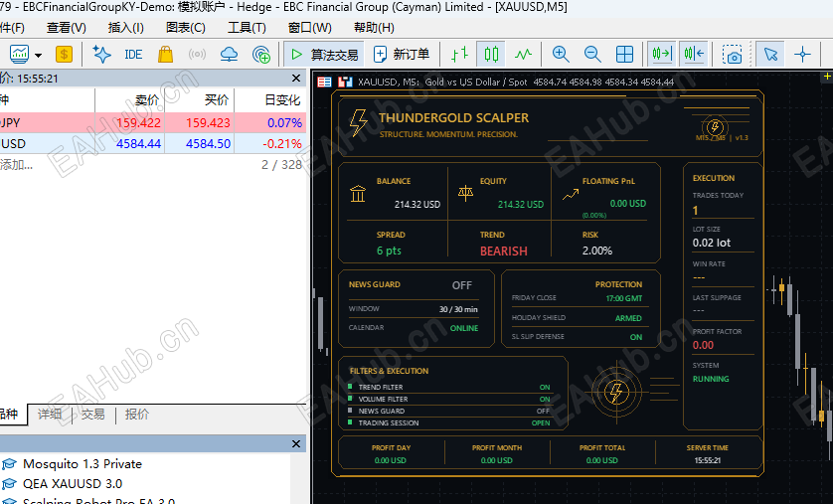Click the yellow plus marker at chart corner

[827, 77]
